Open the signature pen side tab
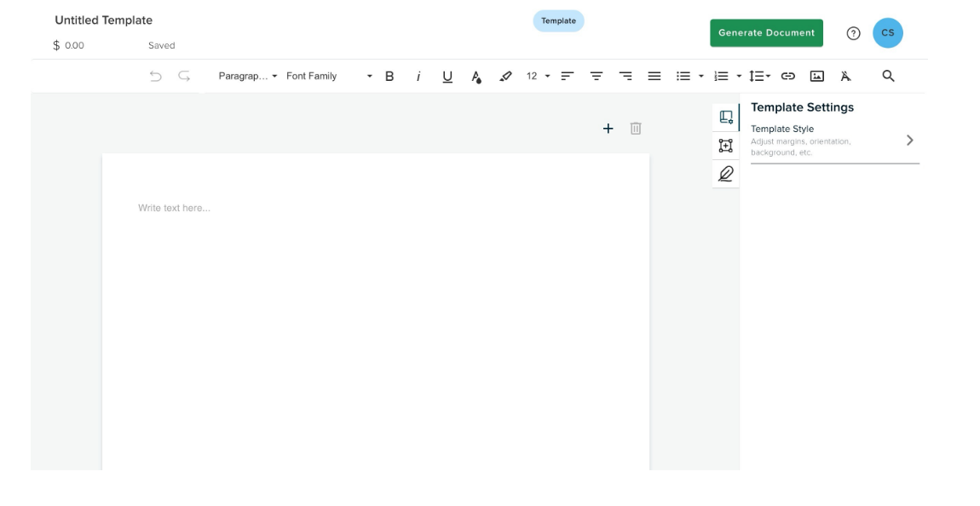Screen dimensions: 980x506 pos(725,174)
